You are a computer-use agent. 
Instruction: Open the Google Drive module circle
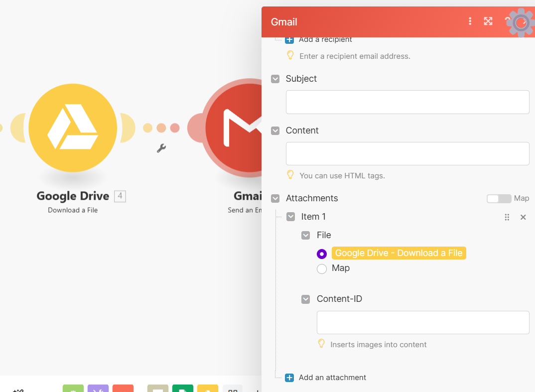pos(73,128)
